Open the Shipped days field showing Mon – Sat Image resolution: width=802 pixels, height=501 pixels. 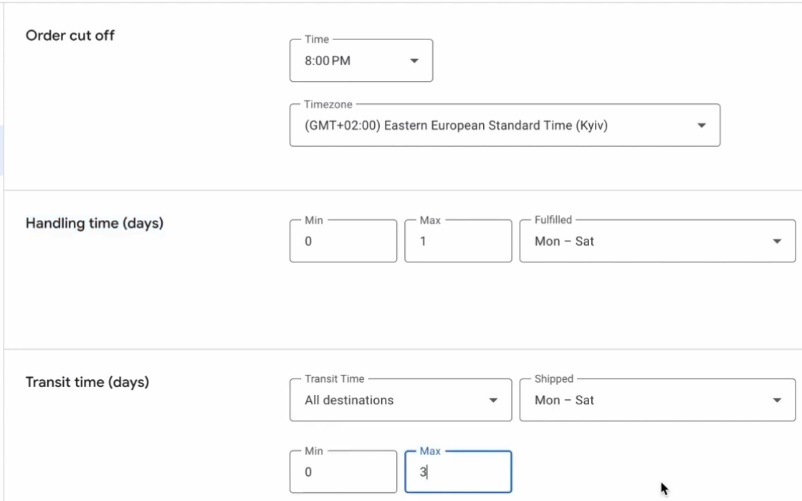[640, 401]
